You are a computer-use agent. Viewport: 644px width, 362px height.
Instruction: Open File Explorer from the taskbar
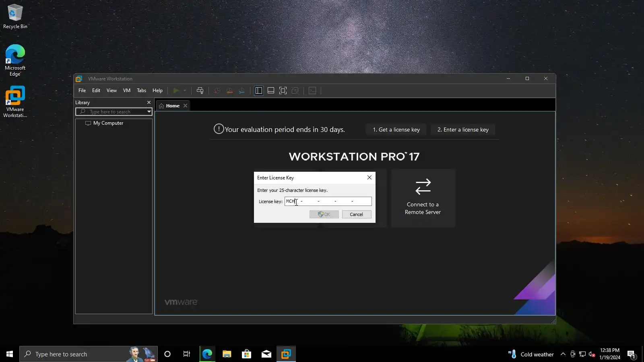[x=227, y=354]
